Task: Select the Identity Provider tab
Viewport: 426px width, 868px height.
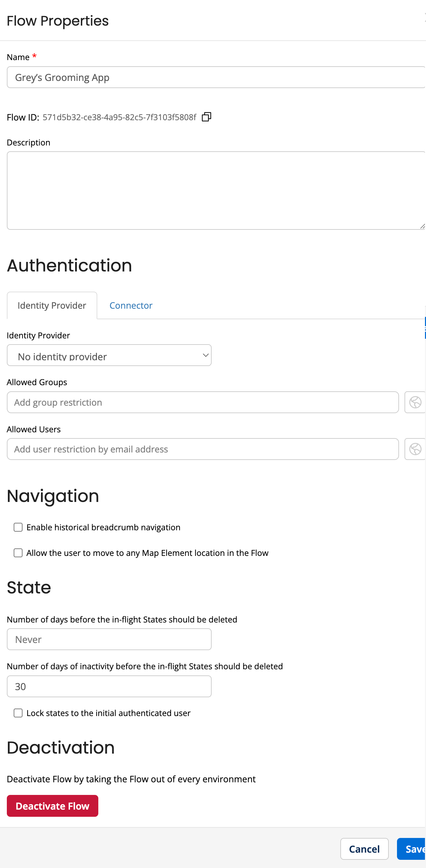Action: [52, 305]
